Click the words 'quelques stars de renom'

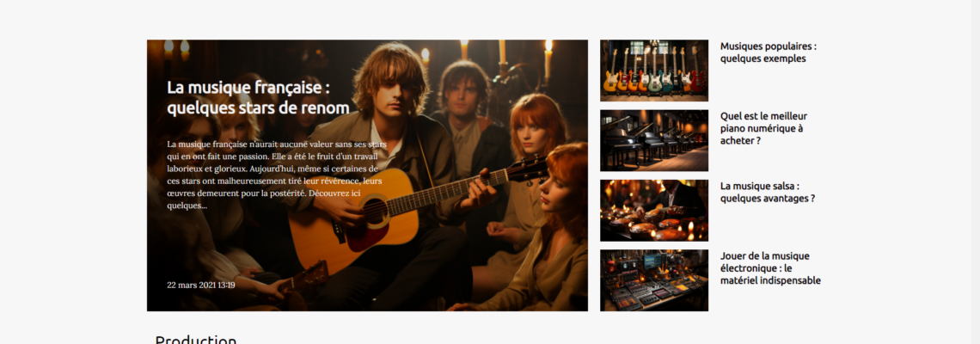pos(258,108)
